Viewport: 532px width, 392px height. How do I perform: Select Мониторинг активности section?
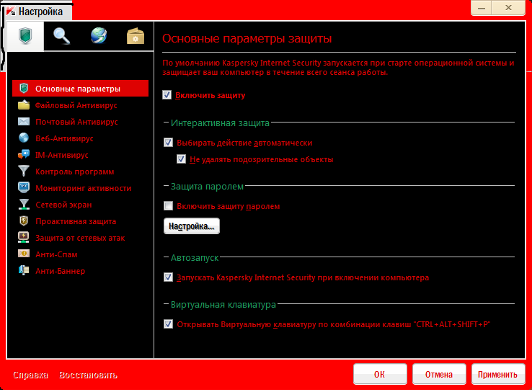point(81,188)
